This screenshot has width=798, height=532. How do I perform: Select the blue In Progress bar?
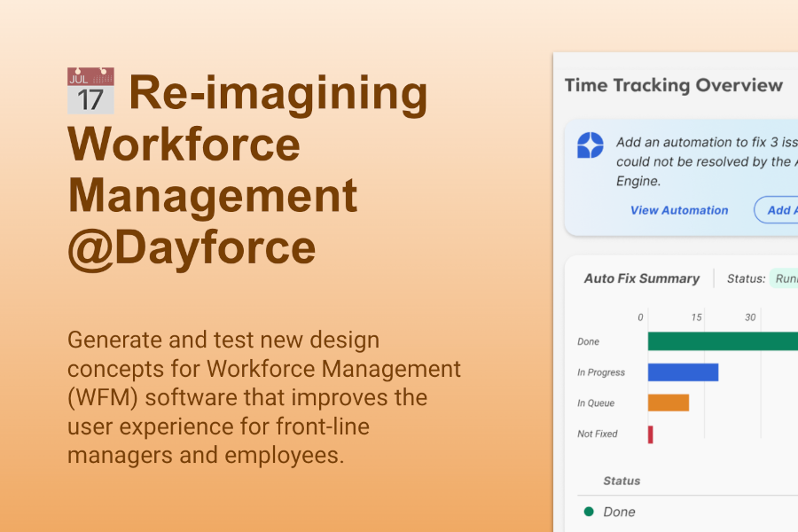point(683,372)
